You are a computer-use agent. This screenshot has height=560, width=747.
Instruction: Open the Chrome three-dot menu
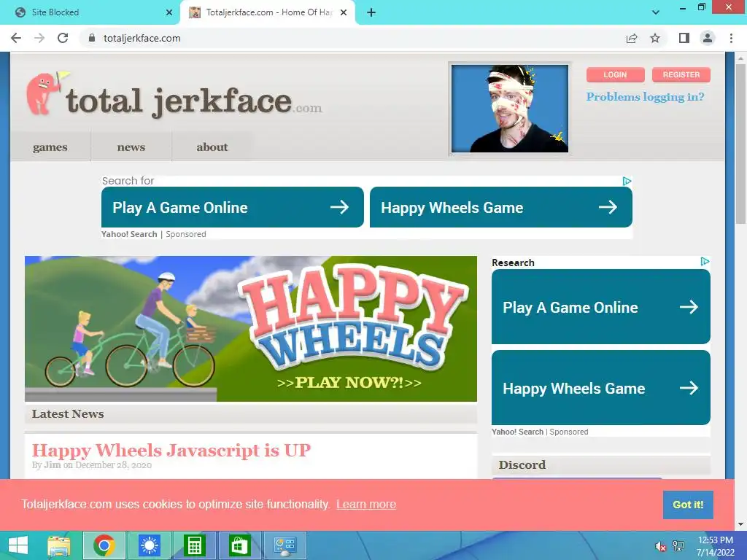coord(731,38)
